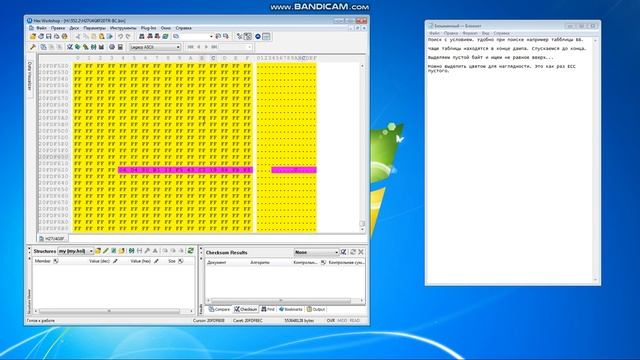
Task: Switch to the Bookmarks results tab
Action: click(291, 309)
